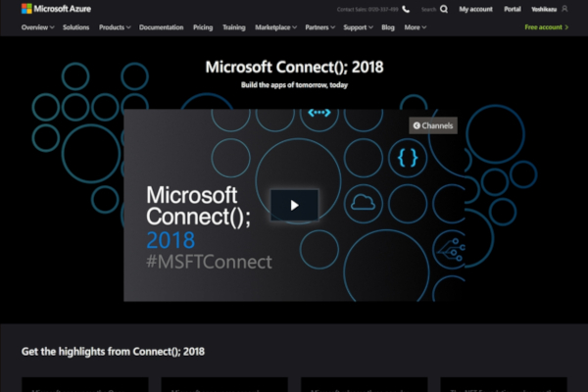Click the Free account link

[547, 27]
